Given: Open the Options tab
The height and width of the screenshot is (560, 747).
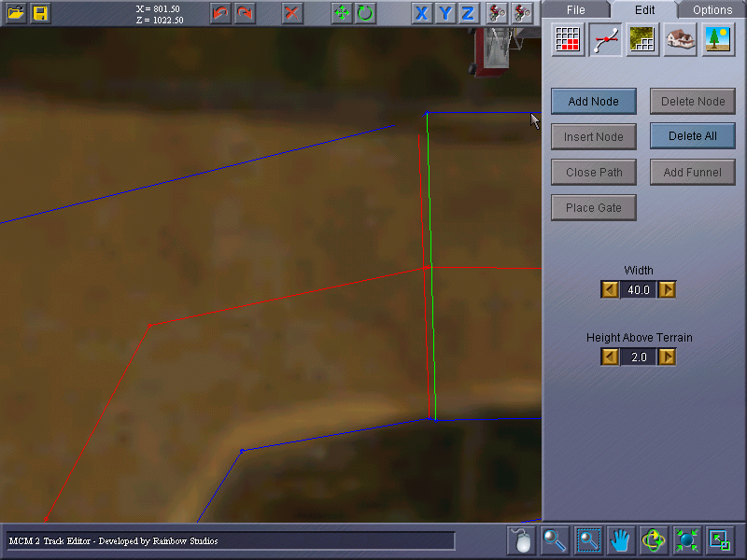Looking at the screenshot, I should tap(712, 10).
